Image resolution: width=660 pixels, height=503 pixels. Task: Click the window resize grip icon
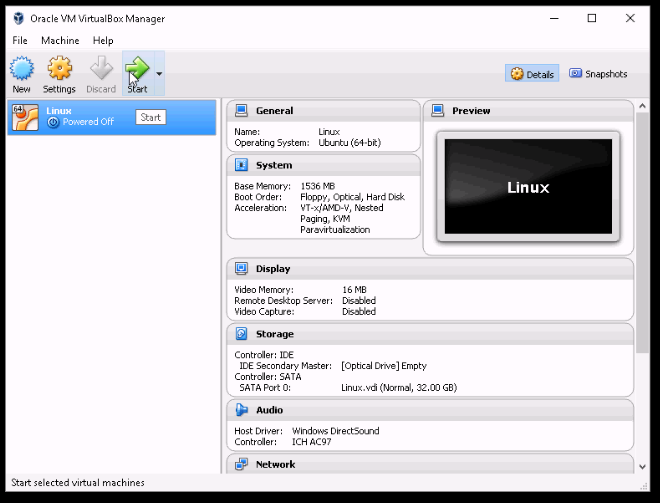click(644, 485)
